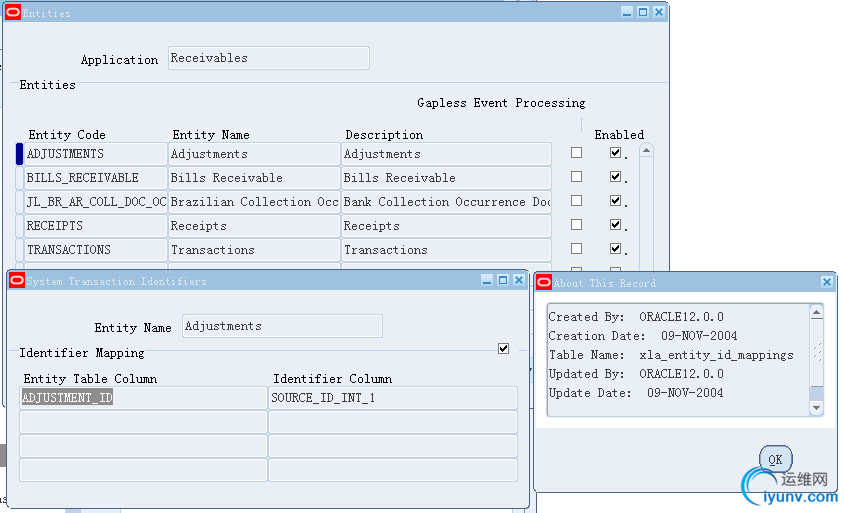Click the SOURCE_ID_INT_1 identifier column field

tap(393, 398)
